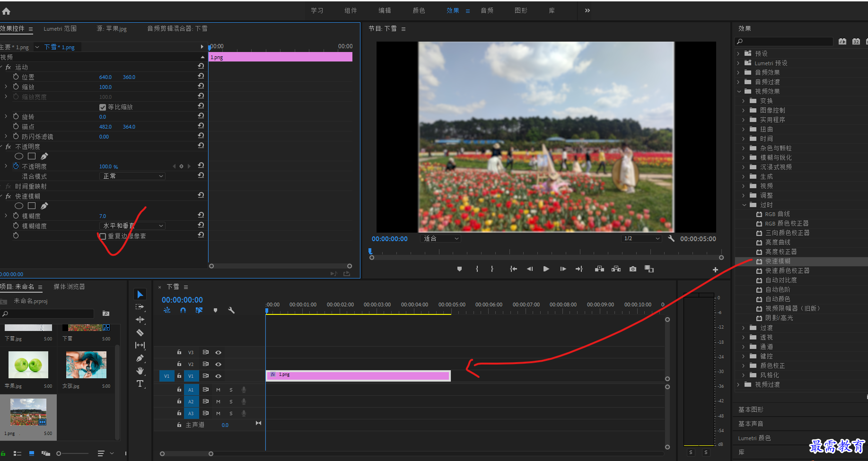The height and width of the screenshot is (461, 868).
Task: Select RGB curves effect
Action: pos(777,214)
